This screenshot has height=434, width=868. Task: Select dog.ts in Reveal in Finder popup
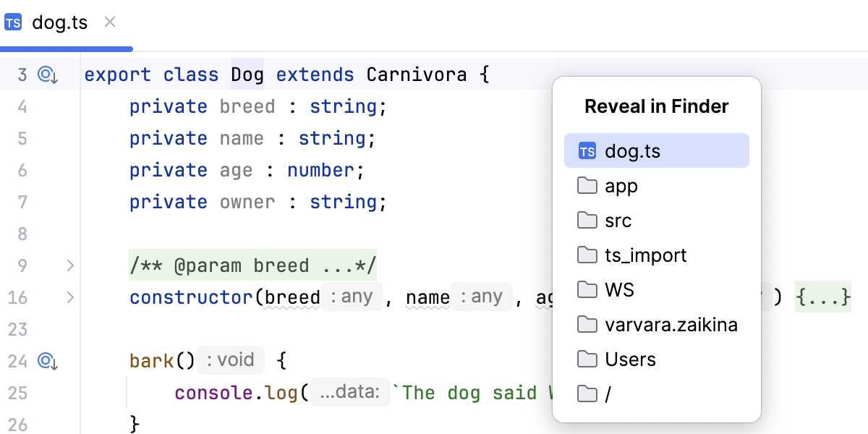[x=656, y=151]
